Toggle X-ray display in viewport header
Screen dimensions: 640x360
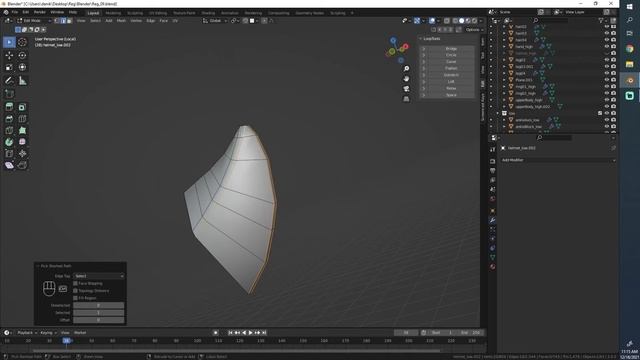(x=447, y=20)
